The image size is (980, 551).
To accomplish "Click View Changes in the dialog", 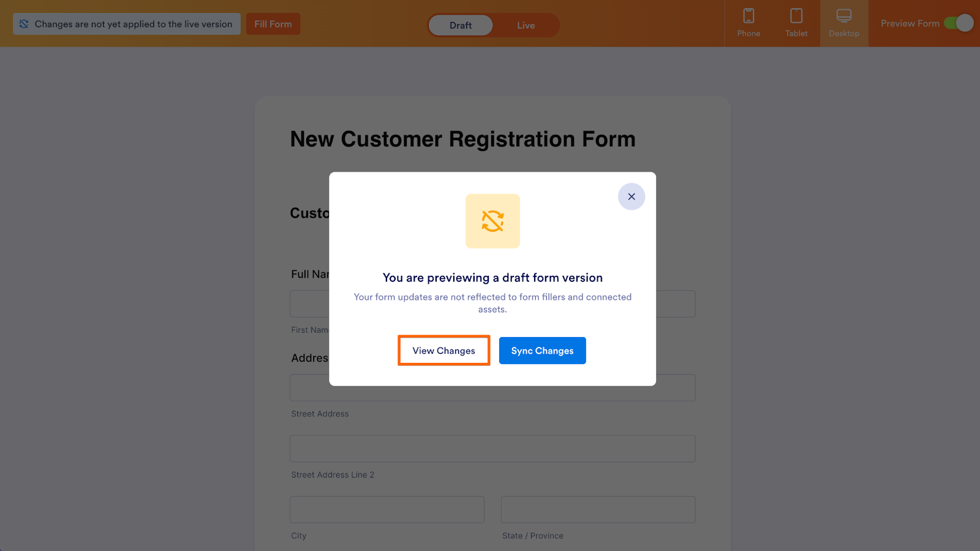I will (443, 350).
